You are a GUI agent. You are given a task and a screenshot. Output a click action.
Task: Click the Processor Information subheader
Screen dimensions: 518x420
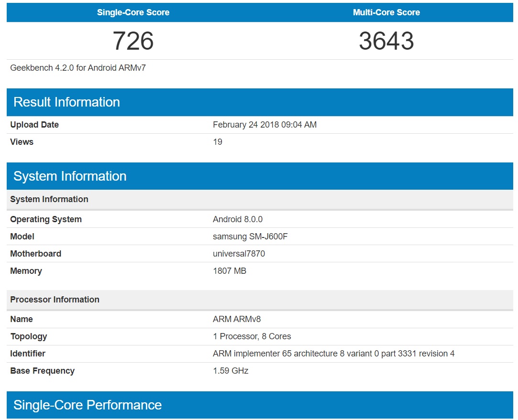point(260,300)
